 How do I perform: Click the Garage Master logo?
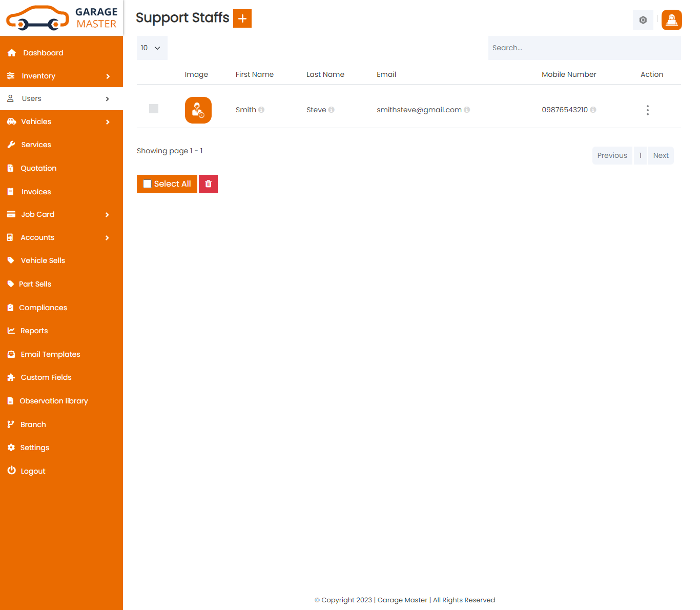[x=61, y=18]
